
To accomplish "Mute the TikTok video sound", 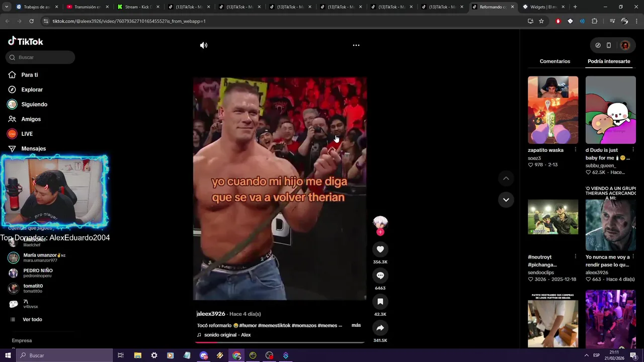I will click(204, 45).
